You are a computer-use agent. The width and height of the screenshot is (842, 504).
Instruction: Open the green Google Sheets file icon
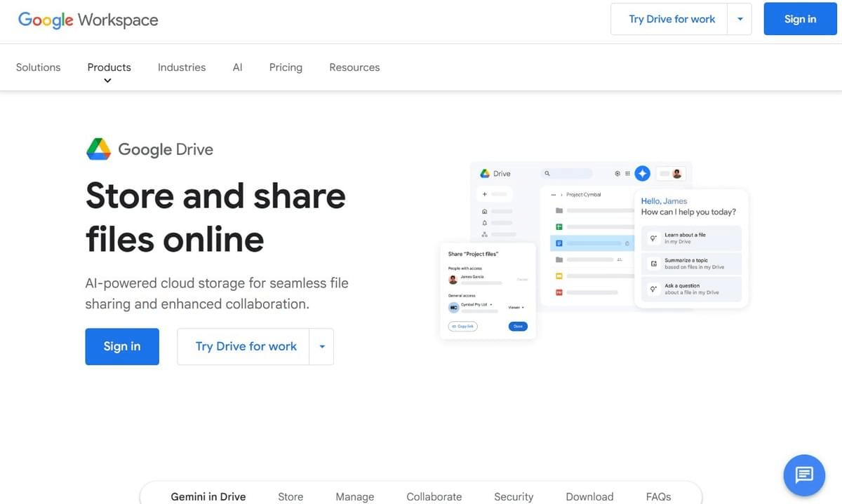(561, 226)
